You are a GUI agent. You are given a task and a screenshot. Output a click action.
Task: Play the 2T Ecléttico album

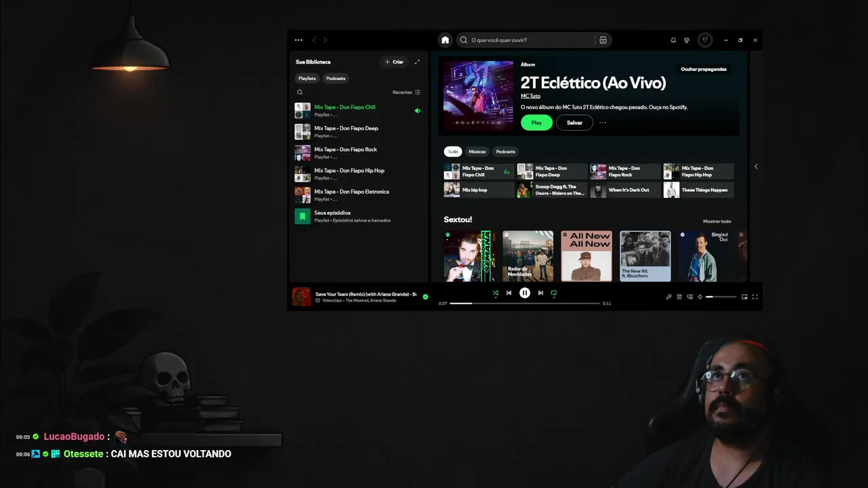(536, 123)
